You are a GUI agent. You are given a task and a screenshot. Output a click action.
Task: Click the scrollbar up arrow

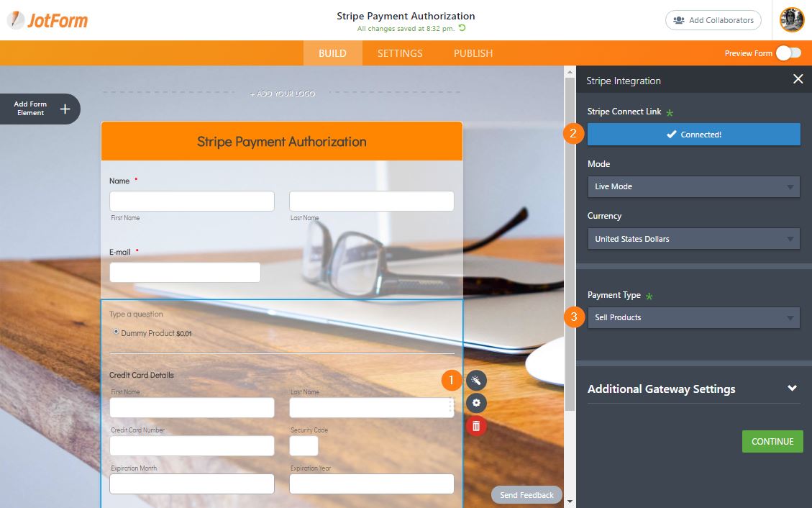(x=570, y=72)
